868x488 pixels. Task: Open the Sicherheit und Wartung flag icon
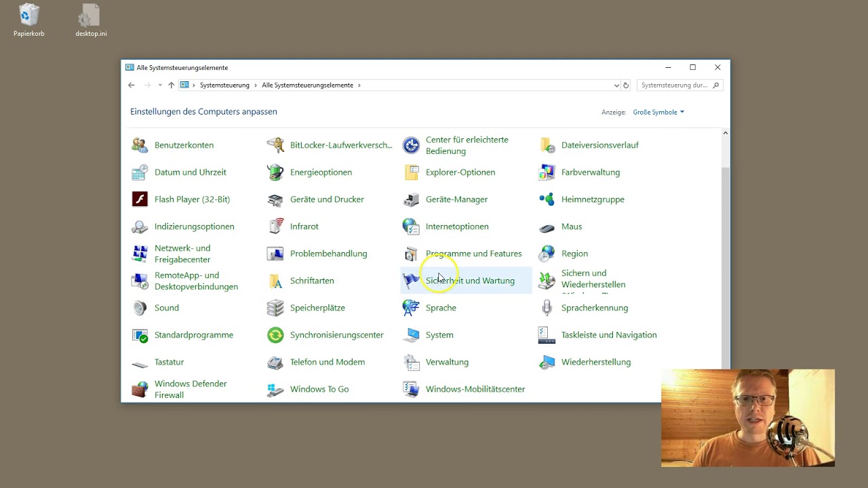[x=411, y=281]
